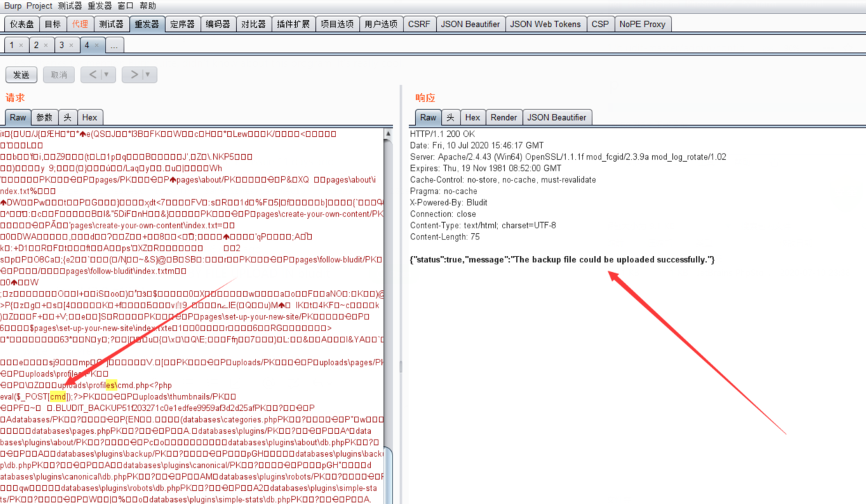
Task: Go forward with the > history button
Action: point(135,74)
